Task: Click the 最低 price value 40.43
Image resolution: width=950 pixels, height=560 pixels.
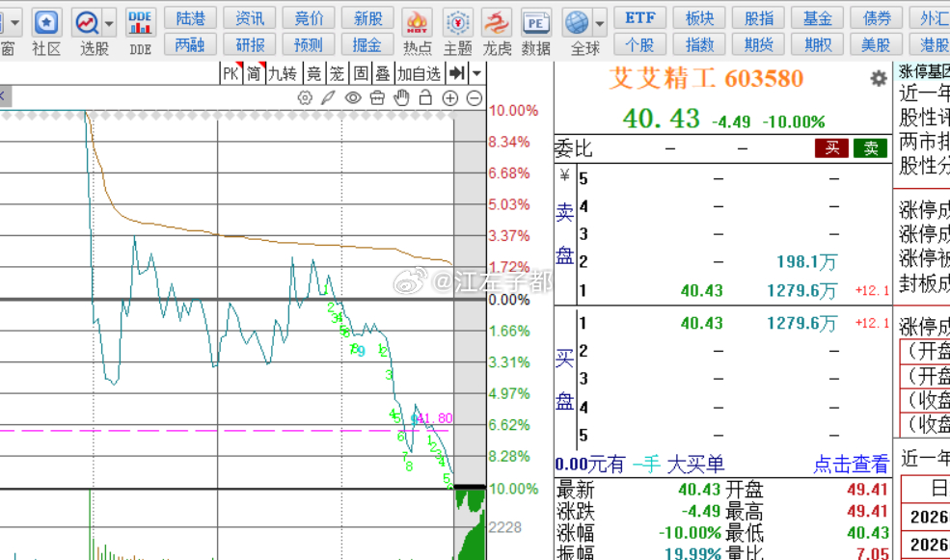Action: (x=867, y=533)
